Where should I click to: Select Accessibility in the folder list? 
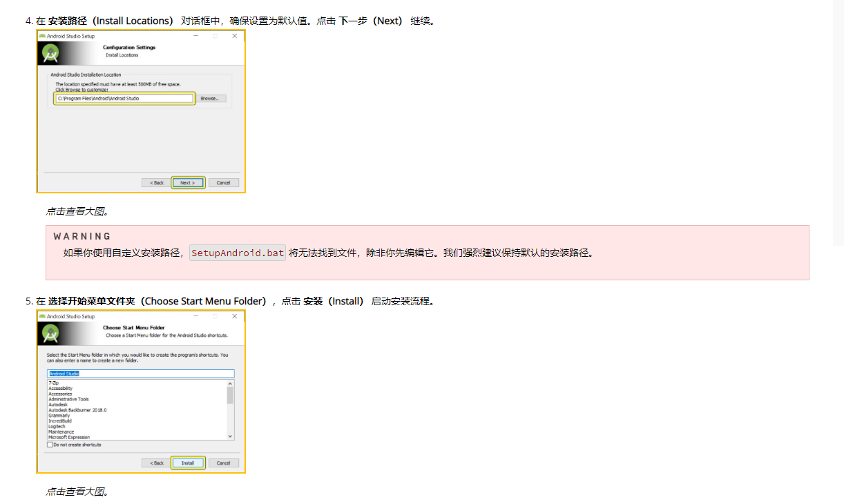click(60, 388)
